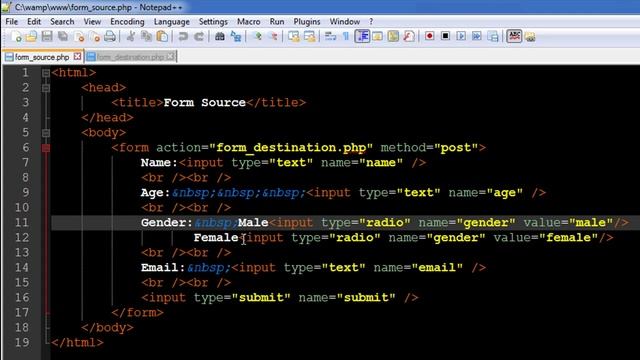
Task: Open Find with the binoculars icon
Action: pyautogui.click(x=220, y=36)
